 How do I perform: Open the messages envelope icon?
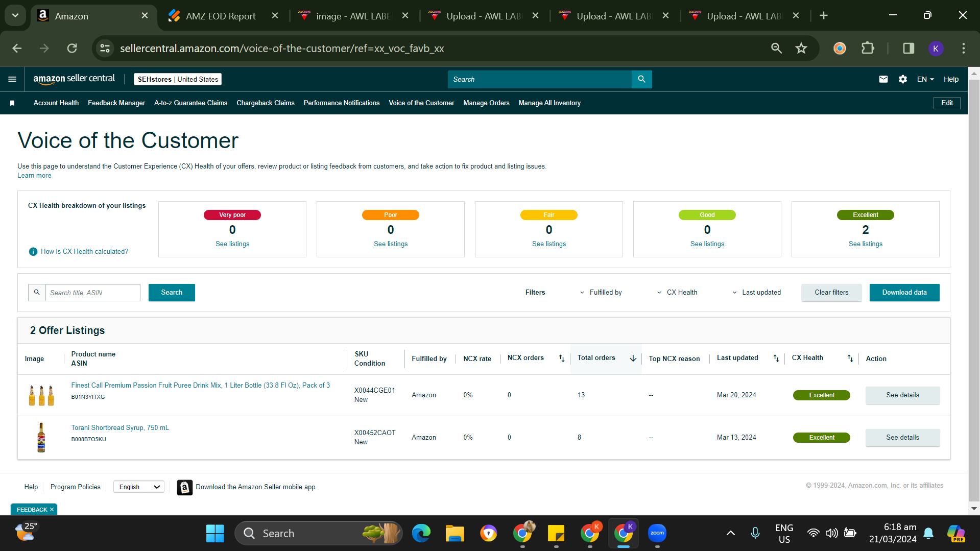pos(883,79)
